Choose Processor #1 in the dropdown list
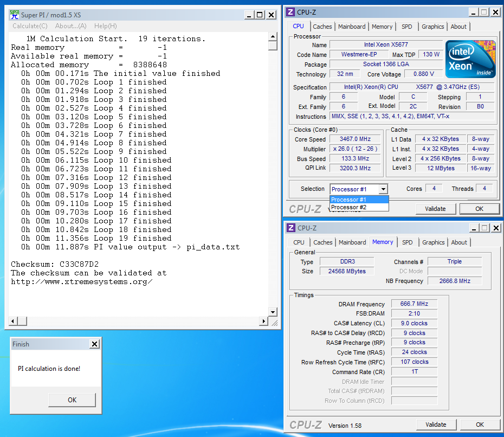This screenshot has height=437, width=504. click(x=359, y=200)
